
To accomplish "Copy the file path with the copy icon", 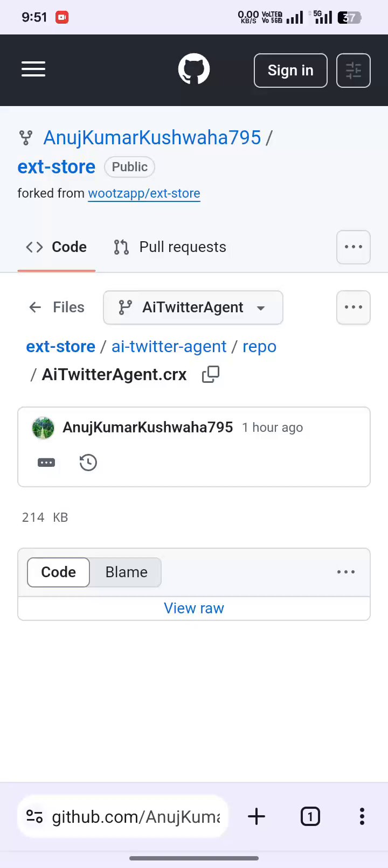I will (x=211, y=374).
